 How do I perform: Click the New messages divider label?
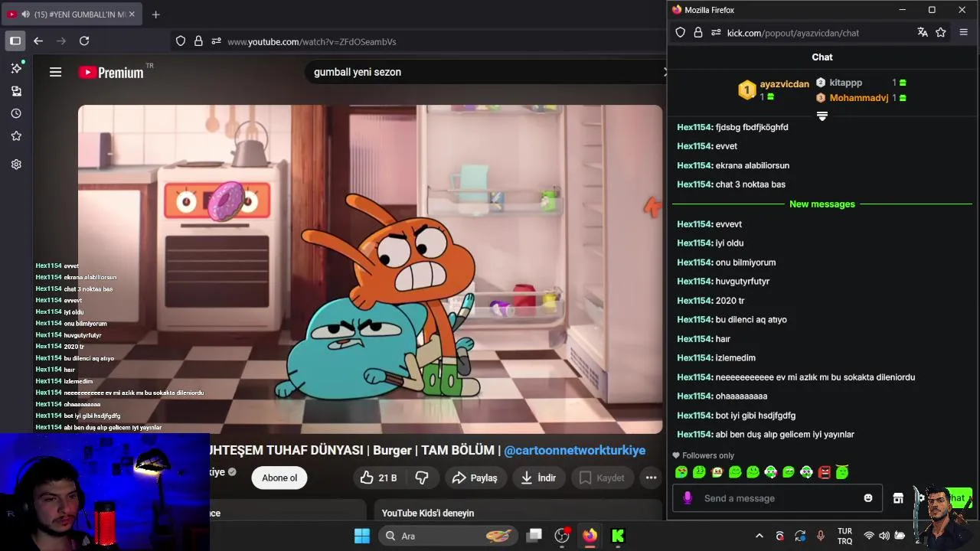[822, 204]
